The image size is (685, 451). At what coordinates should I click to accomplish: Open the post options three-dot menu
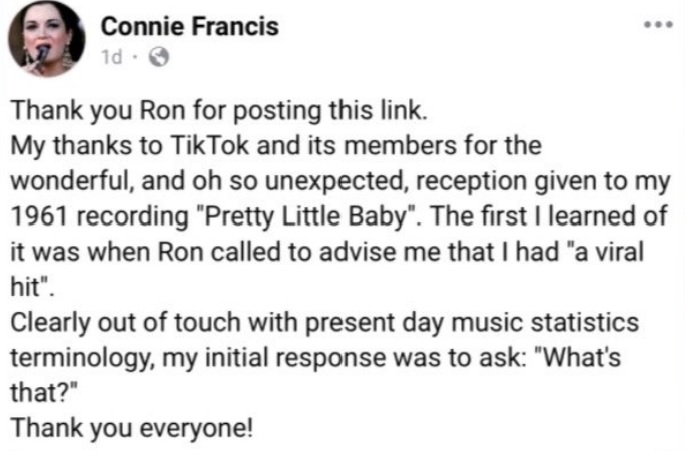659,24
